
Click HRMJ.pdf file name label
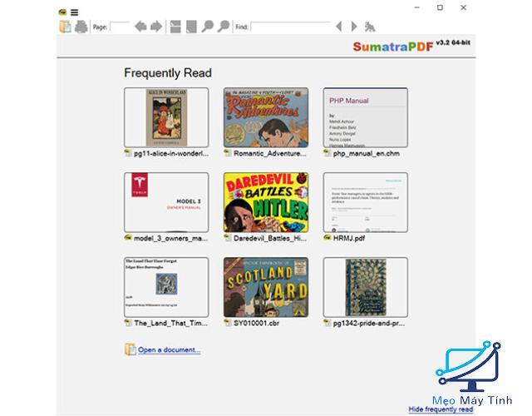tap(349, 239)
